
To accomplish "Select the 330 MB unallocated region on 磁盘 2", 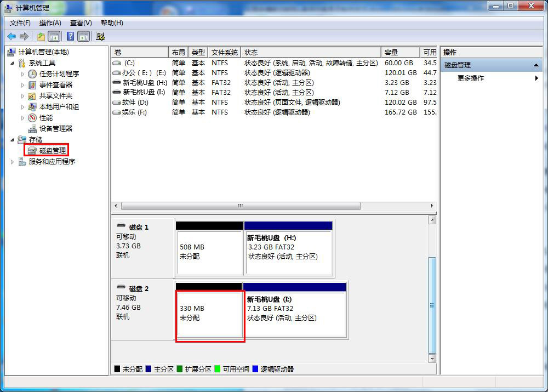I will click(x=209, y=310).
